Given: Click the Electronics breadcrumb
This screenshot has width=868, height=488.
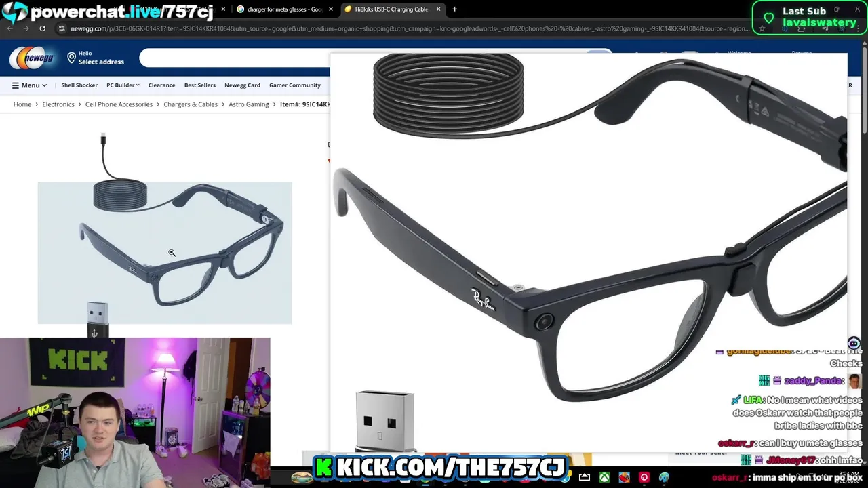Looking at the screenshot, I should (58, 104).
